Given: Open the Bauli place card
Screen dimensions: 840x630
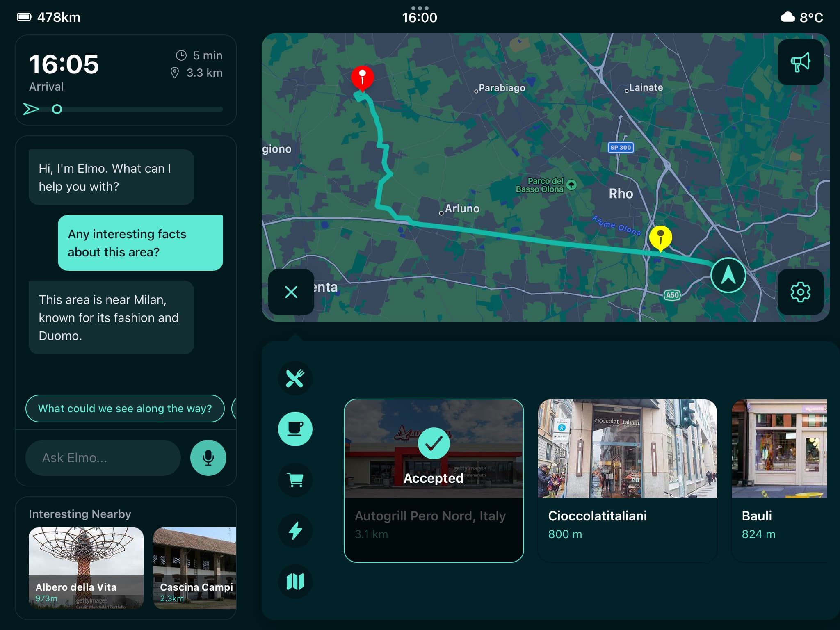Looking at the screenshot, I should 779,480.
